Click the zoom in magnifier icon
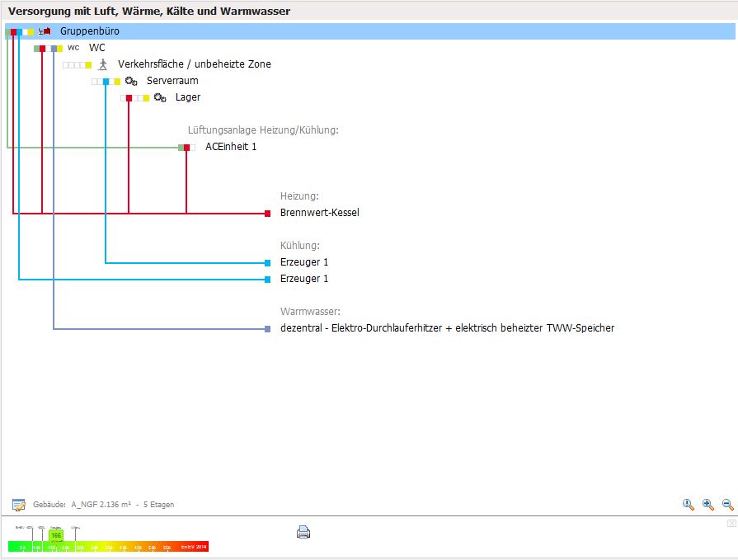Screen dimensions: 738x560 pos(707,504)
